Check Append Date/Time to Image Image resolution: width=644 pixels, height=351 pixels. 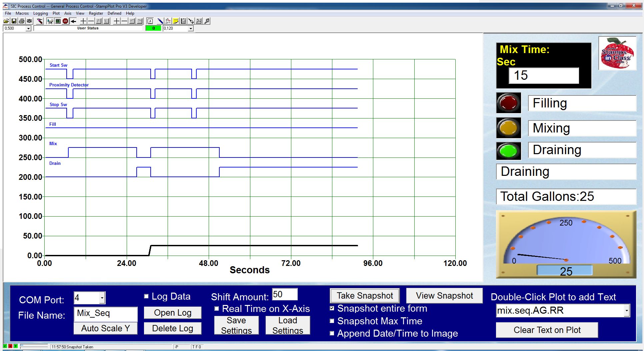pos(332,333)
